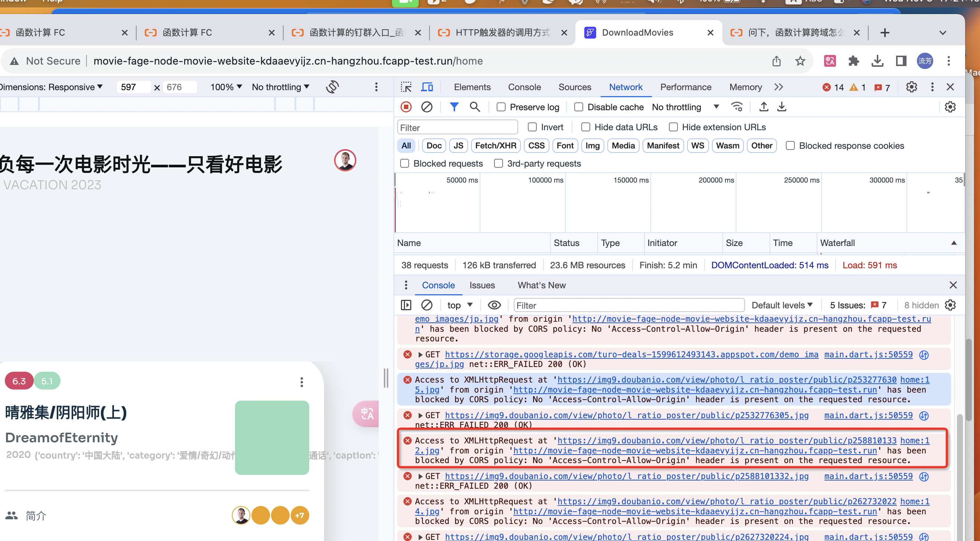This screenshot has height=541, width=980.
Task: Stop recording network log
Action: coord(406,107)
